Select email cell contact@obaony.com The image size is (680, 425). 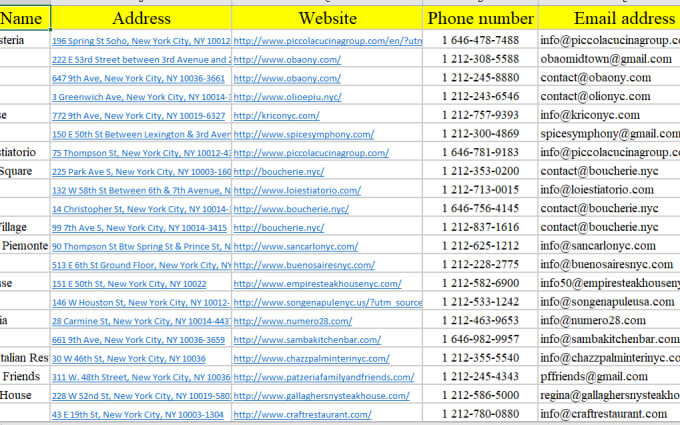pyautogui.click(x=609, y=78)
